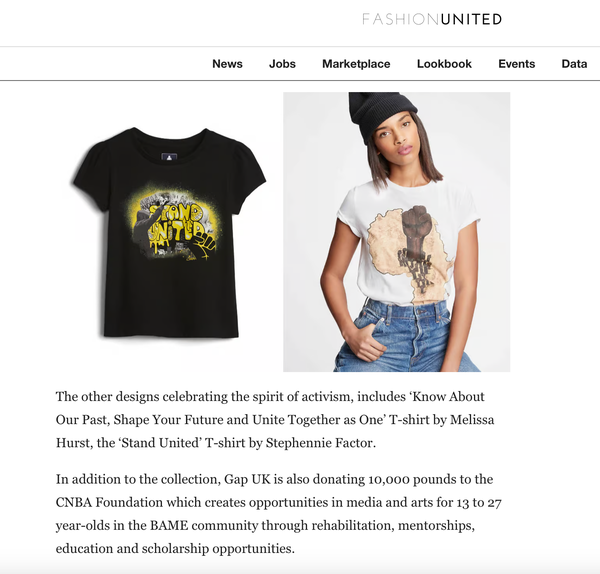This screenshot has height=574, width=600.
Task: Click the Gap neck label on black tee
Action: (x=169, y=157)
